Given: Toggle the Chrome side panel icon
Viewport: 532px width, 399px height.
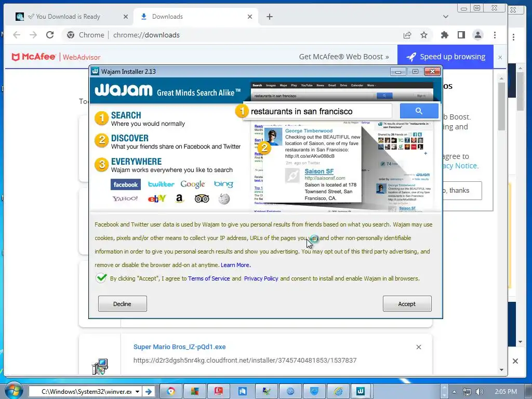Looking at the screenshot, I should coord(461,35).
